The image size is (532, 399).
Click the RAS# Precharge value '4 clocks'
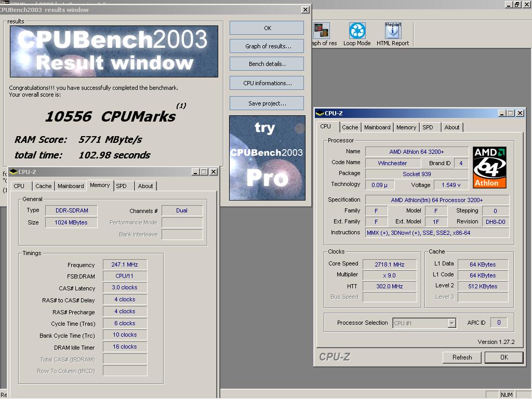pyautogui.click(x=125, y=312)
